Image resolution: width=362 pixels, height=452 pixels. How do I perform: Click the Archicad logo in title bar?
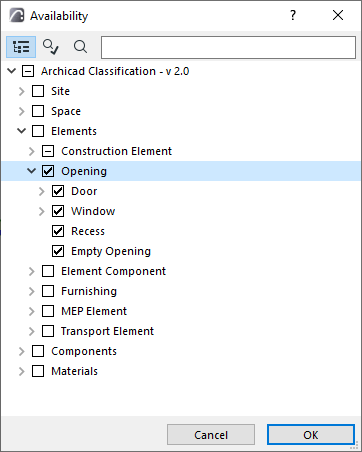click(16, 15)
